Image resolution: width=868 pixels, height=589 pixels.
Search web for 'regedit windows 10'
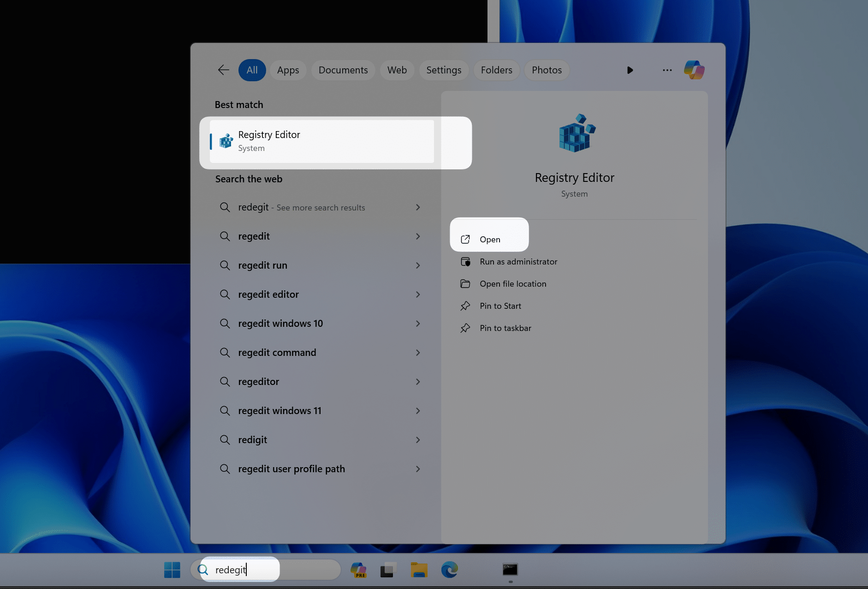point(280,324)
